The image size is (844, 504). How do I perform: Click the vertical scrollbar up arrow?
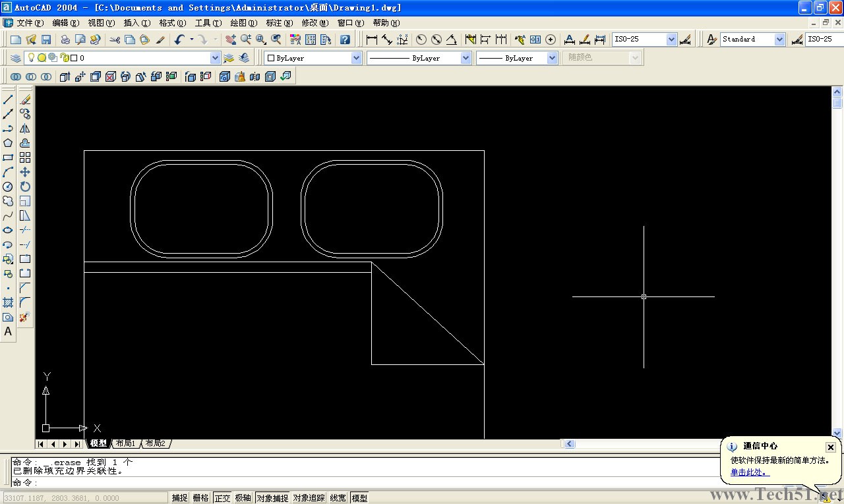click(837, 92)
